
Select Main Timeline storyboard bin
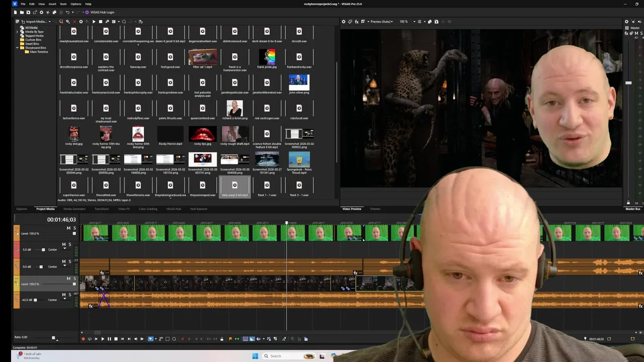click(39, 52)
